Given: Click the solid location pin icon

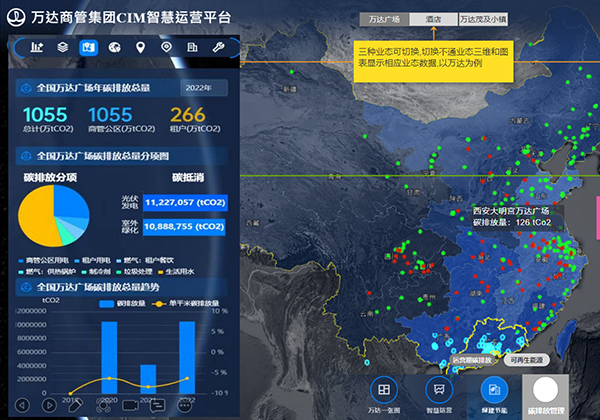Looking at the screenshot, I should click(x=140, y=47).
